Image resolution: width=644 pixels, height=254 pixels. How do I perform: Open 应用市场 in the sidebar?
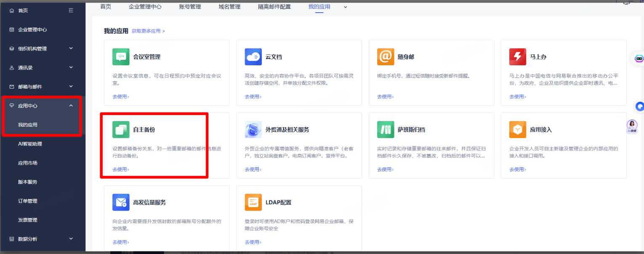[28, 163]
